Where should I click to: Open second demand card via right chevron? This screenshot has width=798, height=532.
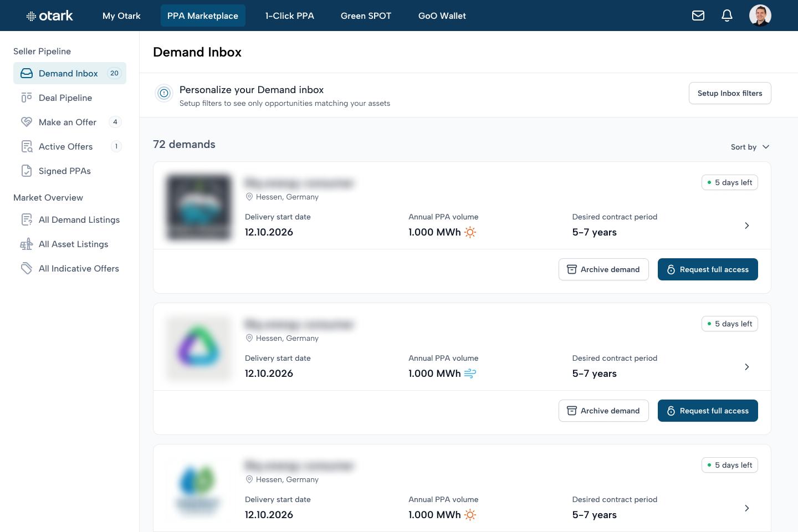coord(747,367)
